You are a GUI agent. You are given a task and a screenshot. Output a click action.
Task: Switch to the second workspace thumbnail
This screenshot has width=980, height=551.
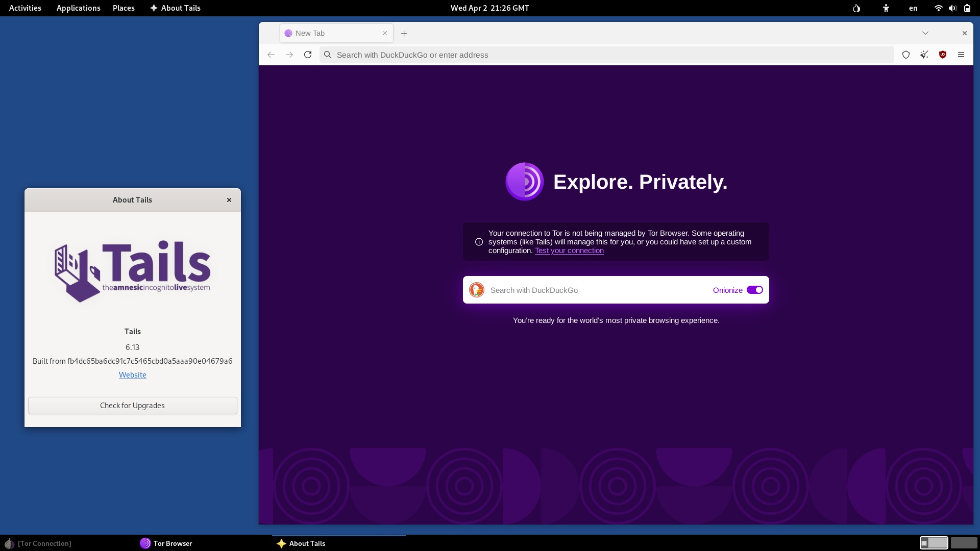(964, 543)
